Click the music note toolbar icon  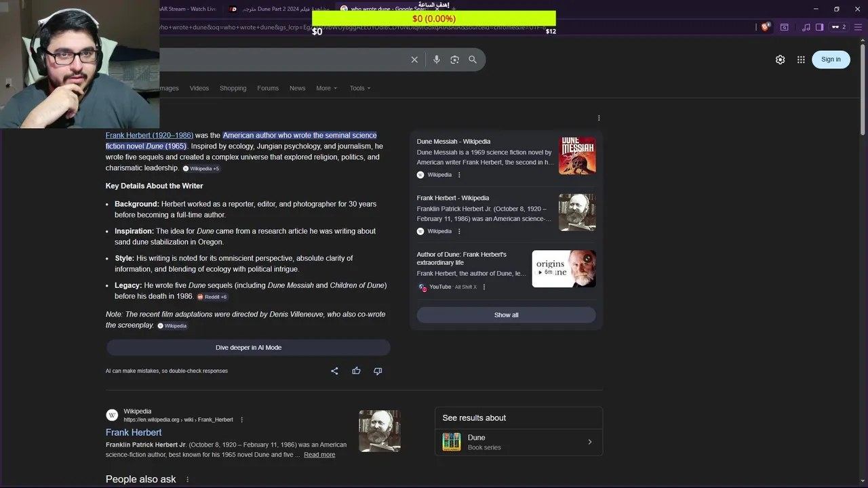tap(806, 27)
